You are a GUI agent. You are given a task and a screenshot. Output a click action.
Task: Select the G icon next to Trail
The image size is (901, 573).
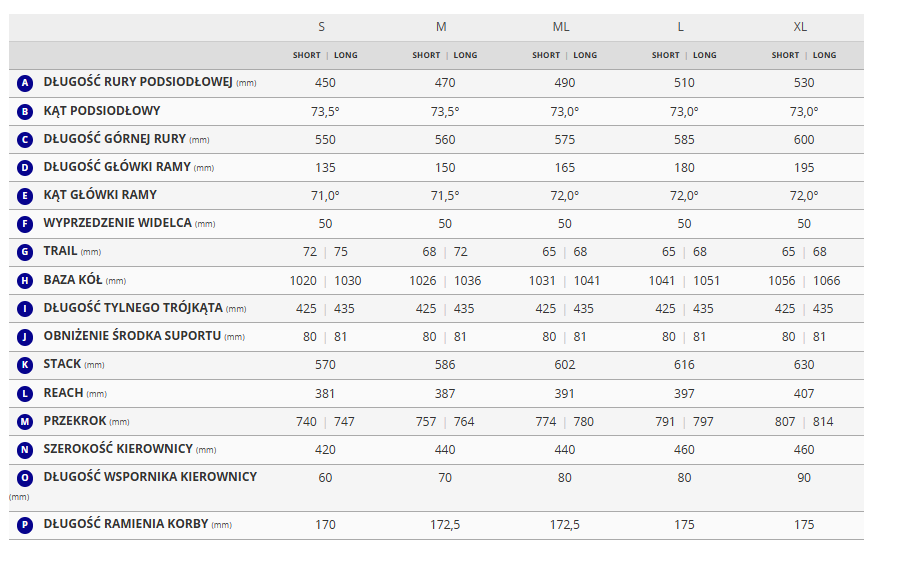click(25, 252)
